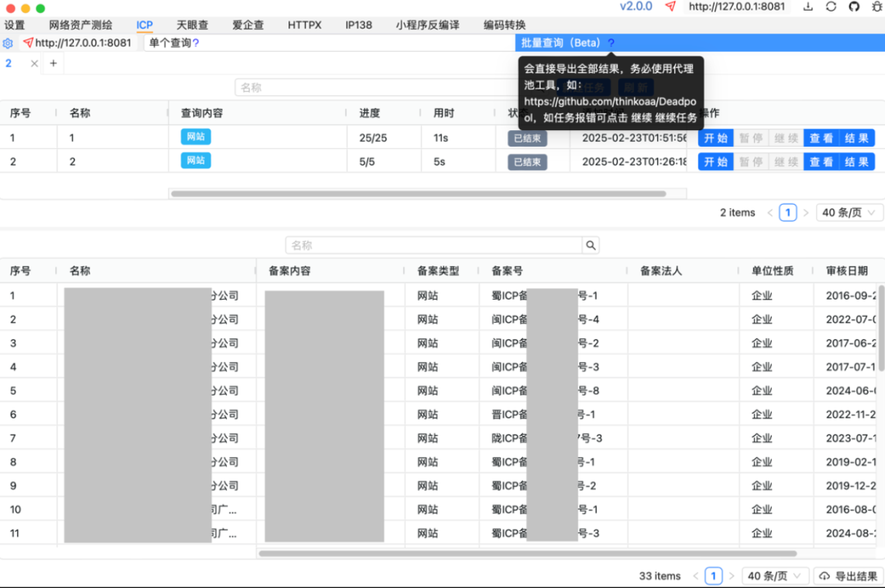This screenshot has height=588, width=885.
Task: Open the upper table's page size selector
Action: [849, 212]
